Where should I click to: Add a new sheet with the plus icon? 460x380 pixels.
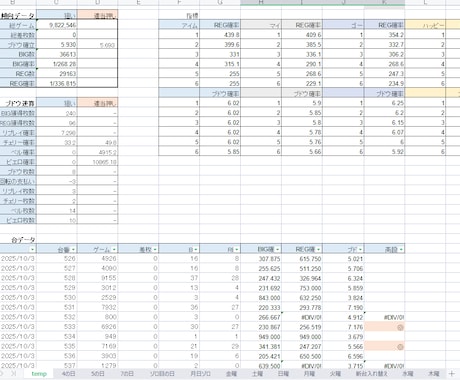tap(452, 374)
